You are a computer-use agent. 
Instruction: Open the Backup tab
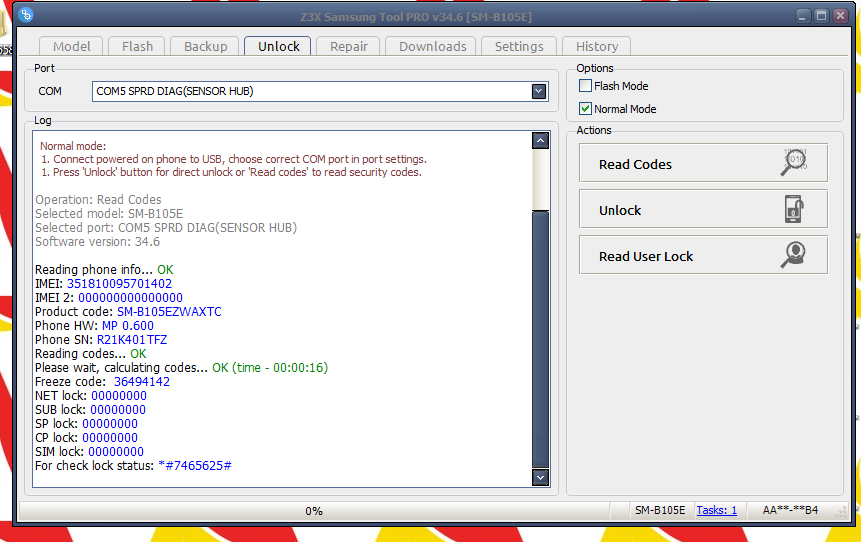[x=205, y=46]
